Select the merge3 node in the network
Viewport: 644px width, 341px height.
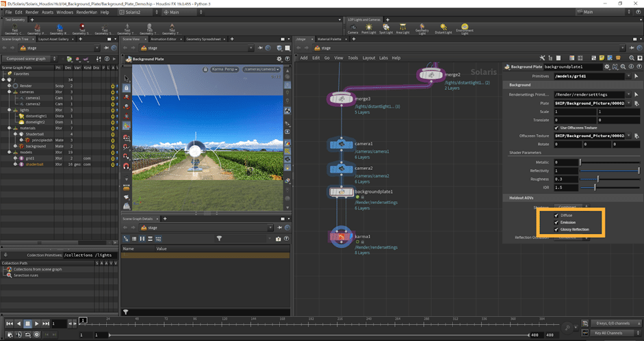[x=340, y=99]
